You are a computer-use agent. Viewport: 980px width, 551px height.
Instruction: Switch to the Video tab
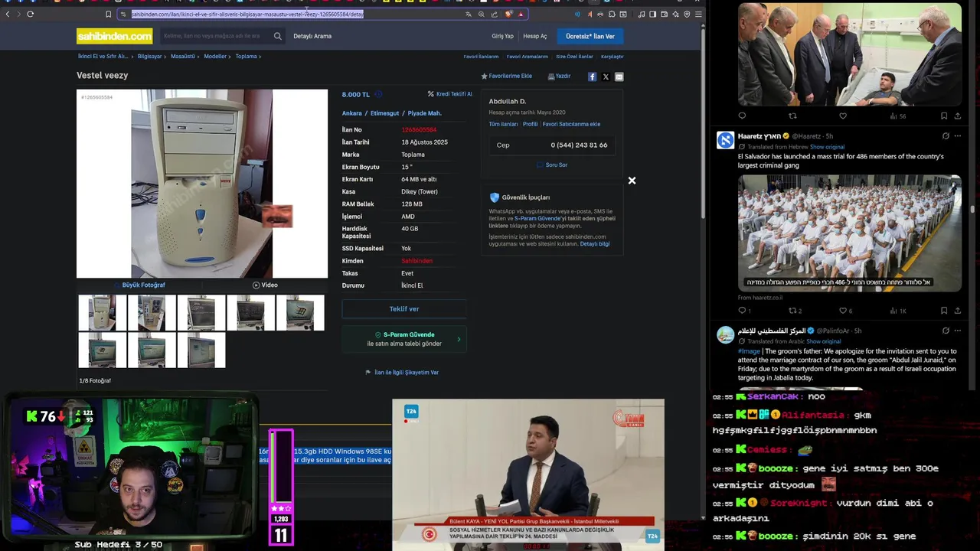click(x=265, y=285)
